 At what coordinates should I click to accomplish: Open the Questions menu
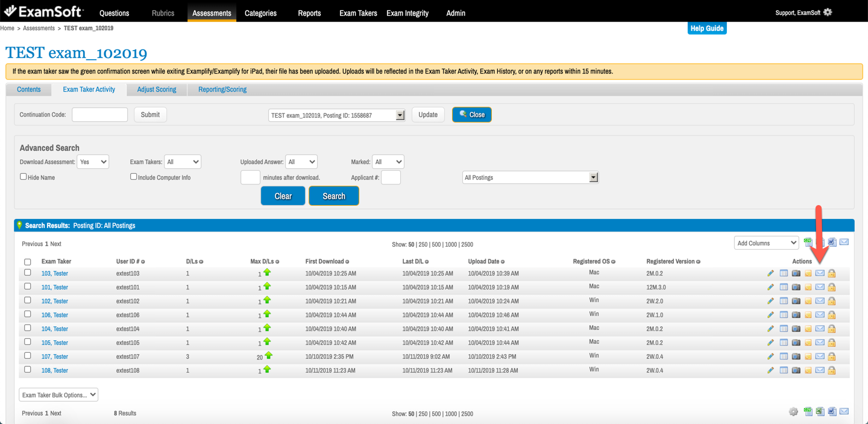[115, 13]
